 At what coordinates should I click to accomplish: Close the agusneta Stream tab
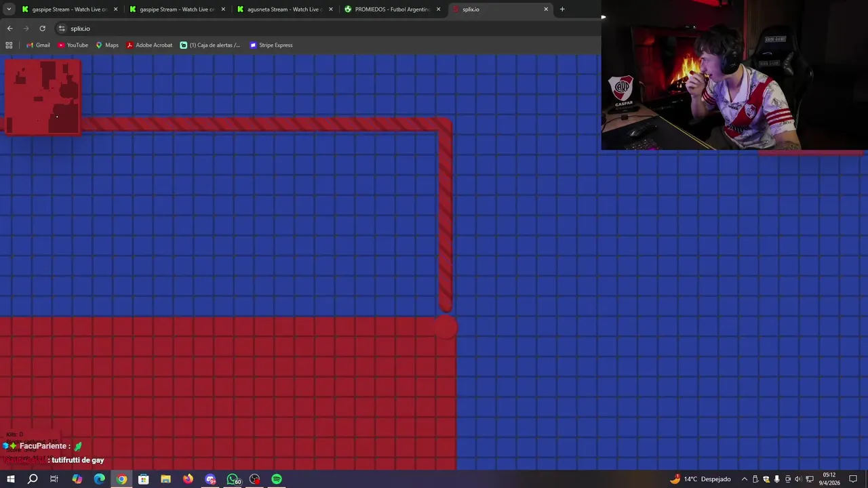[x=331, y=9]
